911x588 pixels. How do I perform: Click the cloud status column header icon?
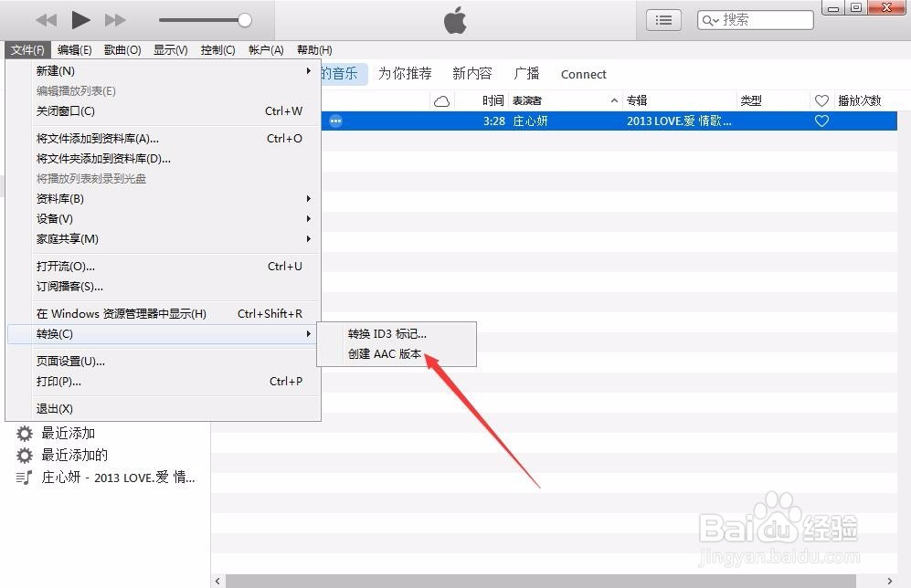(x=441, y=100)
